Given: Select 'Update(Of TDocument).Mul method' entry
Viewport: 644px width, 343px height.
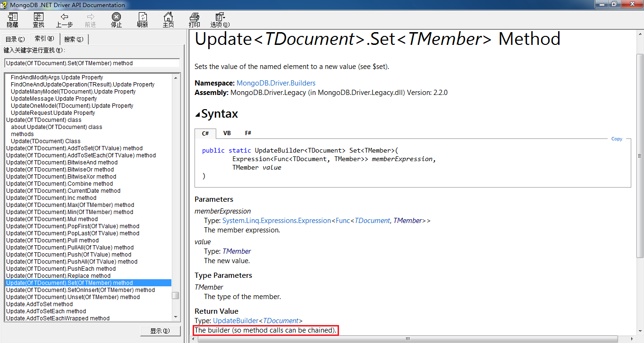Looking at the screenshot, I should pyautogui.click(x=52, y=219).
